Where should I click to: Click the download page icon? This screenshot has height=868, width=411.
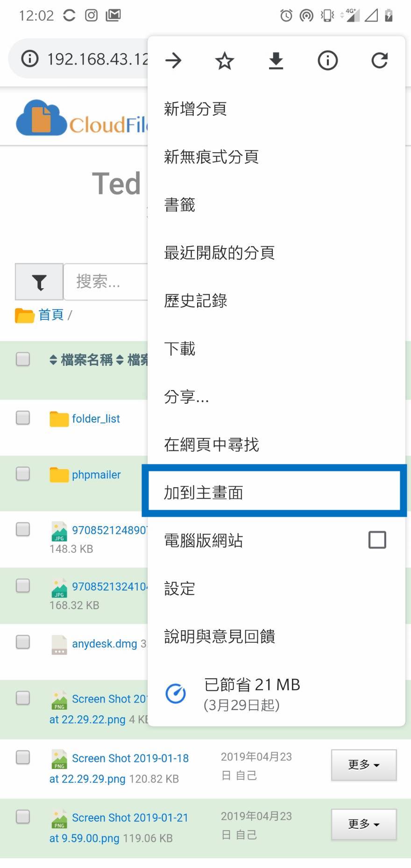pyautogui.click(x=276, y=61)
